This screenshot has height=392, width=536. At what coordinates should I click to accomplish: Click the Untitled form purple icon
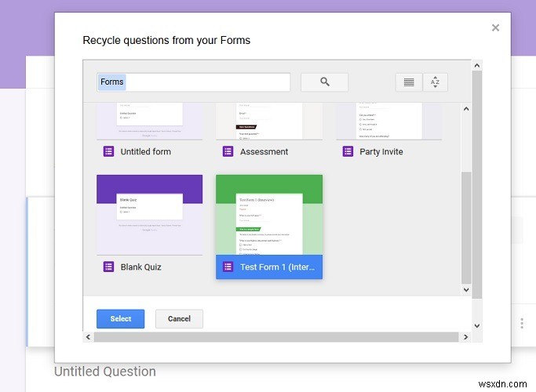109,151
